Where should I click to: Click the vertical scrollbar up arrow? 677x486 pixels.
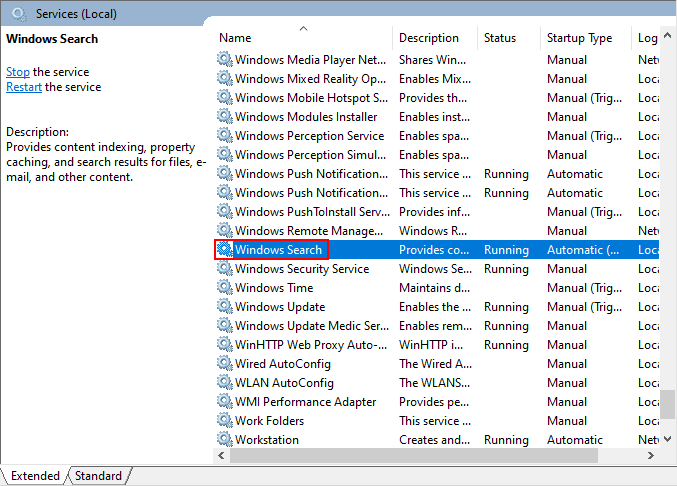coord(668,36)
